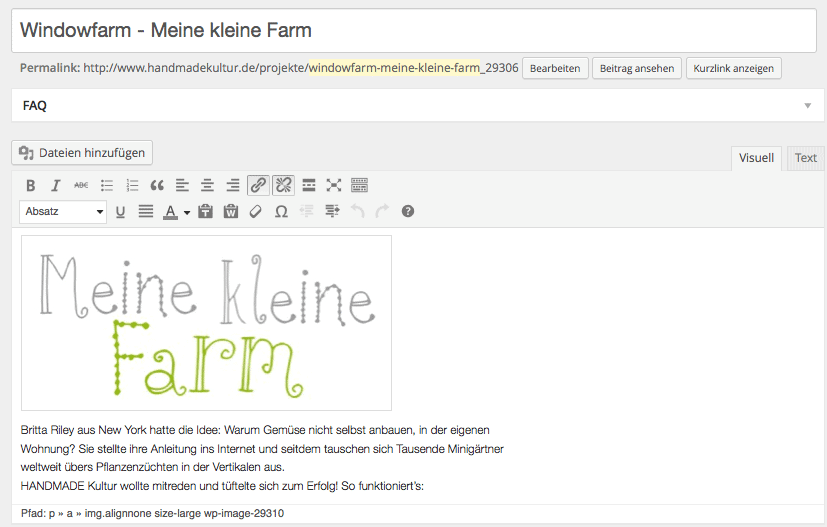This screenshot has height=527, width=827.
Task: Apply the current text color swatch
Action: click(x=171, y=211)
